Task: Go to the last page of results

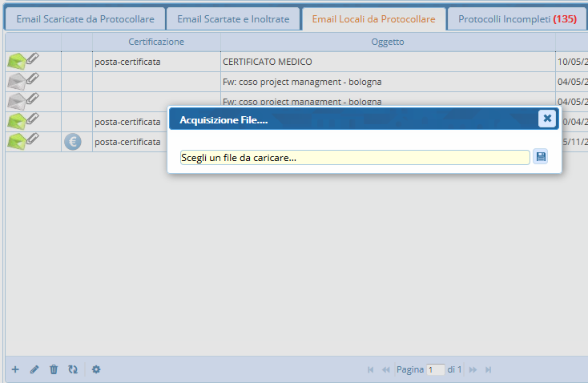Action: coord(489,369)
